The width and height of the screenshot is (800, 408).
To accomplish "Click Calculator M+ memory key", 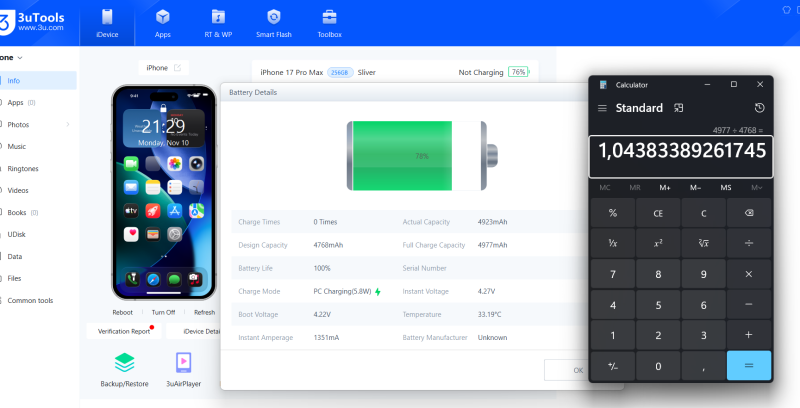I will pos(665,188).
